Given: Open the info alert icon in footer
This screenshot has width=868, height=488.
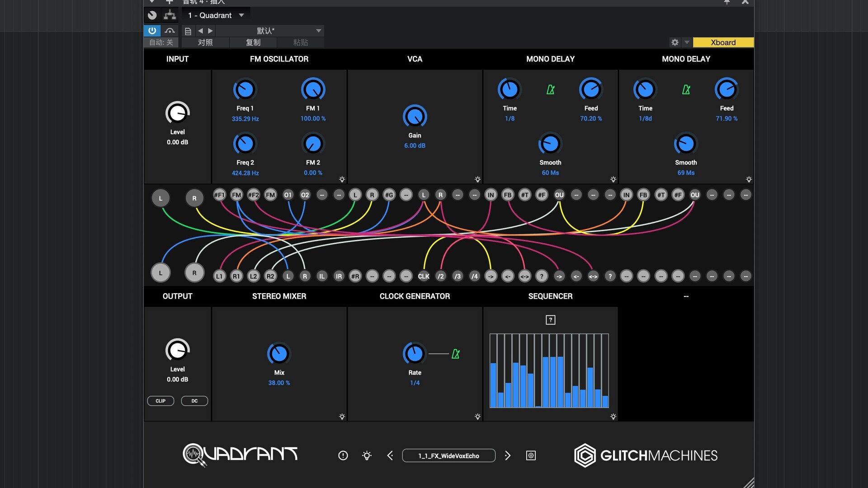Looking at the screenshot, I should tap(343, 455).
